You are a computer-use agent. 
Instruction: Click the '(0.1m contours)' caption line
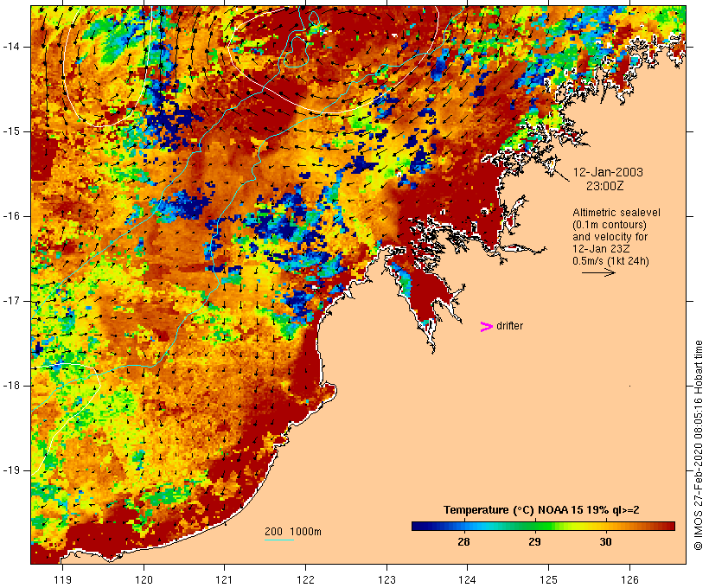(x=610, y=224)
